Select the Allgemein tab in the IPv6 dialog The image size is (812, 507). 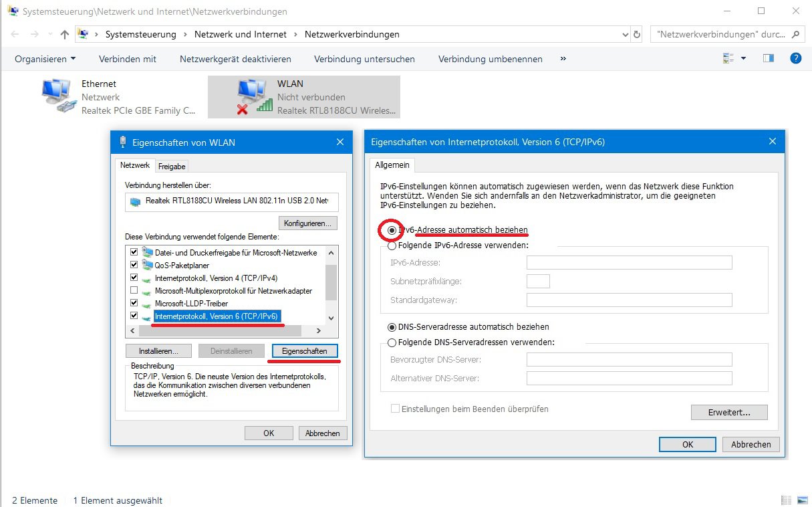pos(392,165)
